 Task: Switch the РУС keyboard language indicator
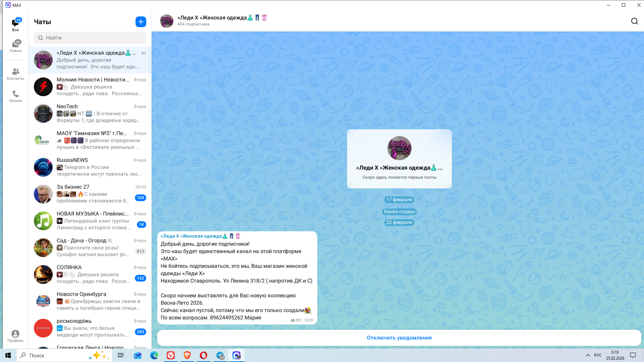[x=598, y=355]
